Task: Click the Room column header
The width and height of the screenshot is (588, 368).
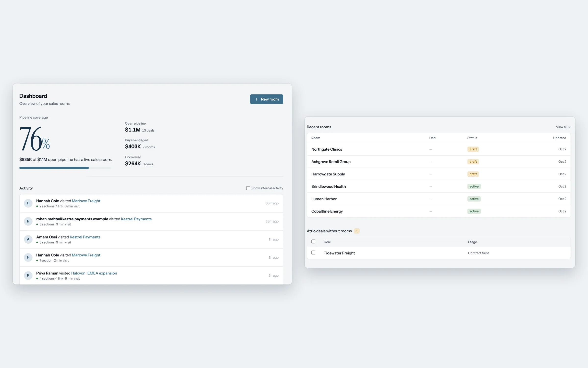Action: (316, 138)
